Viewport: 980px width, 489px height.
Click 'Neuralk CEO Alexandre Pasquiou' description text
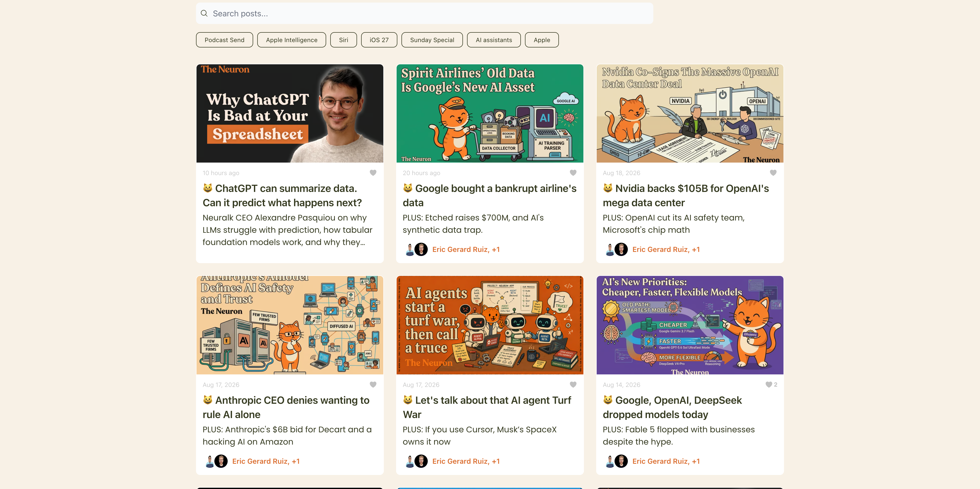[288, 230]
